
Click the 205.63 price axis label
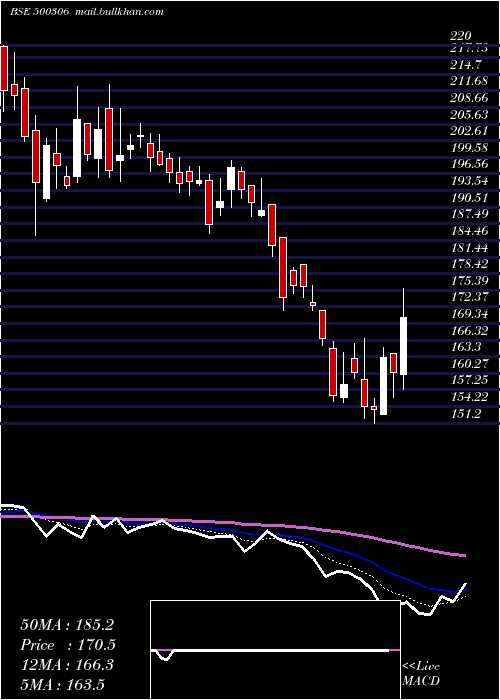[469, 115]
